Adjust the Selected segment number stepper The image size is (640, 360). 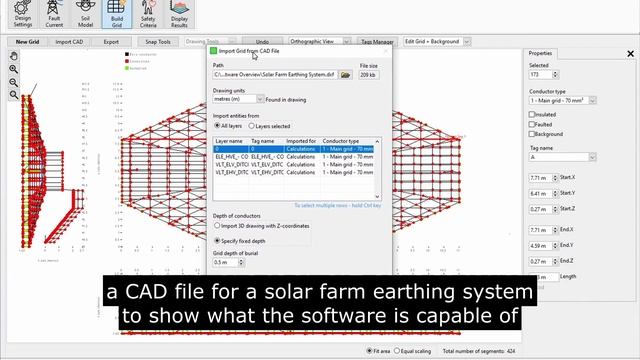pyautogui.click(x=555, y=75)
